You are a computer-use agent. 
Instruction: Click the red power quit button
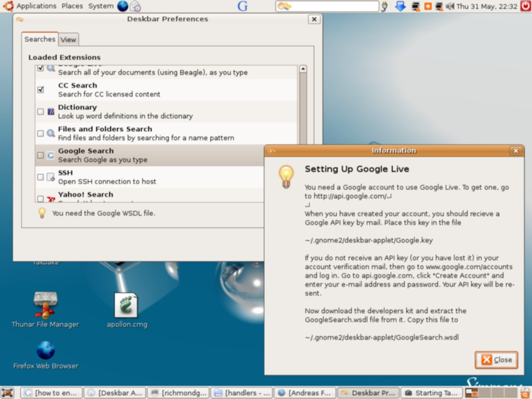526,6
